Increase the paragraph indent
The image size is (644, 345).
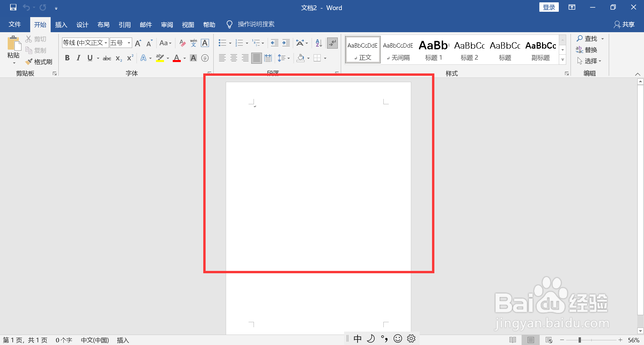coord(286,43)
